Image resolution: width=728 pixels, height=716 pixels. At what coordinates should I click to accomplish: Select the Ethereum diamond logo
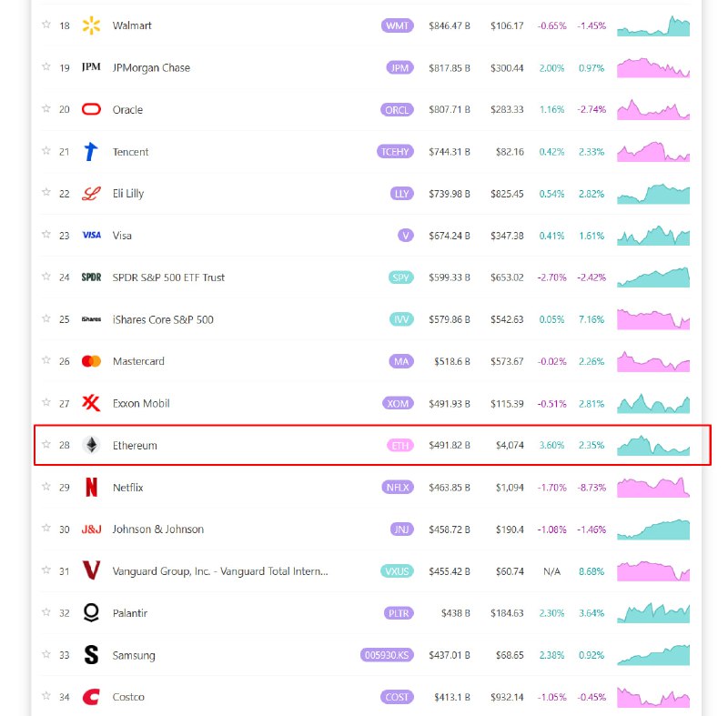coord(90,445)
